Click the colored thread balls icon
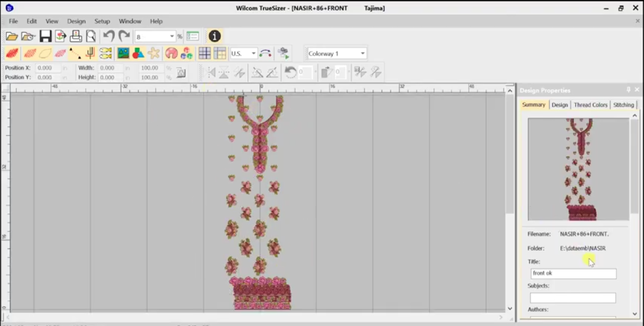 [187, 53]
